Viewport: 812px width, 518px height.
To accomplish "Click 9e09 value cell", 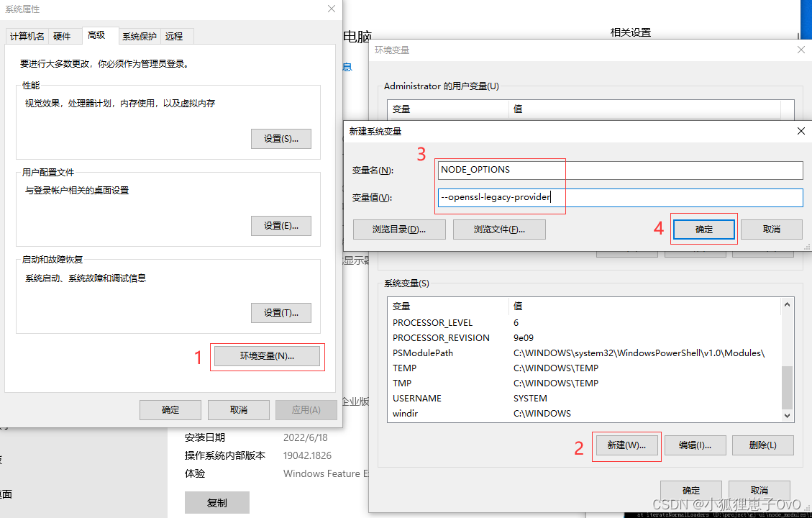I will (524, 337).
